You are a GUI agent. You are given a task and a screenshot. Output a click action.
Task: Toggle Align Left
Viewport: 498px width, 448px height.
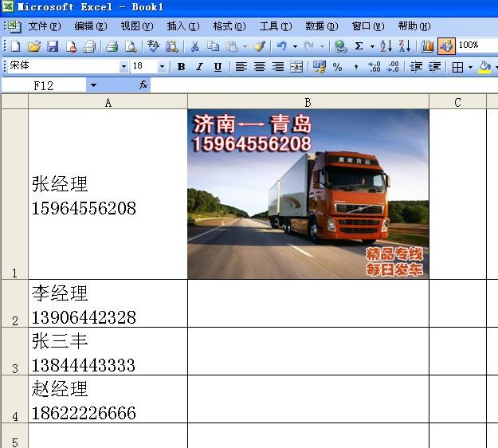241,67
